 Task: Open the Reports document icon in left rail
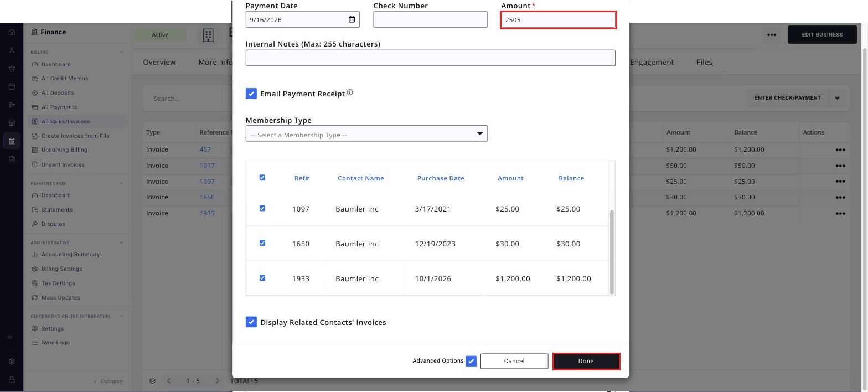click(x=12, y=159)
